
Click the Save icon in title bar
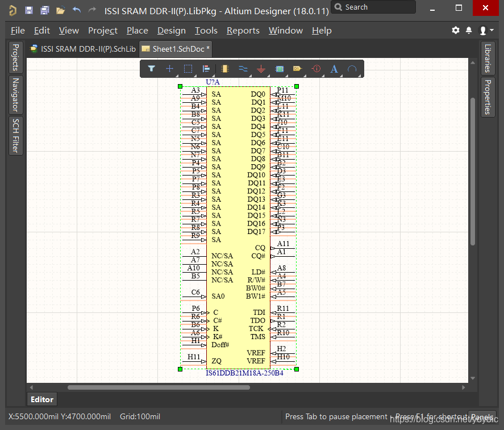(29, 10)
